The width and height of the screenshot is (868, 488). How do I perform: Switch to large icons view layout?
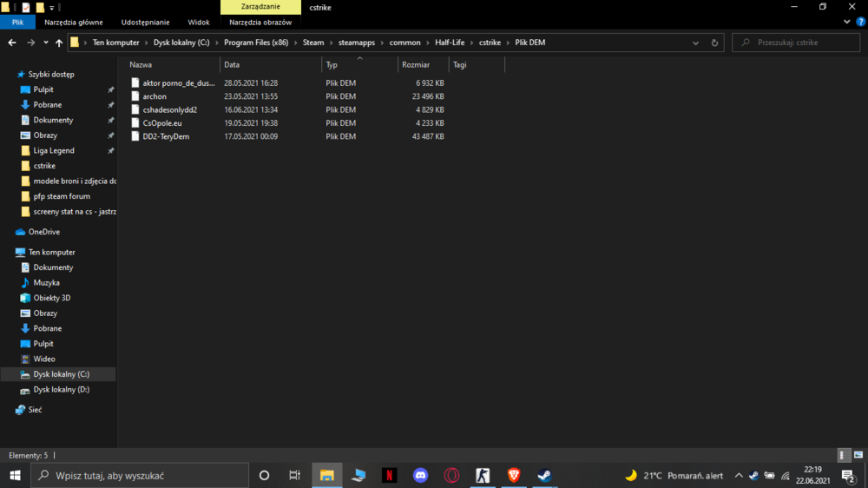click(858, 455)
